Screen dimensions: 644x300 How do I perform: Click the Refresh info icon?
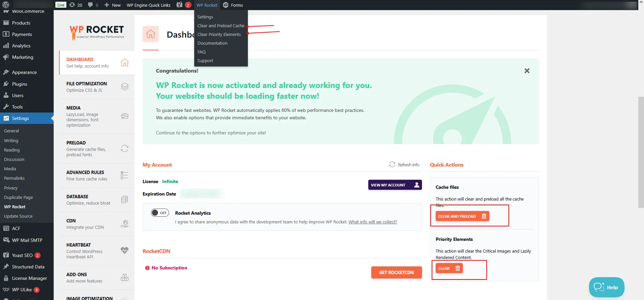[x=392, y=164]
